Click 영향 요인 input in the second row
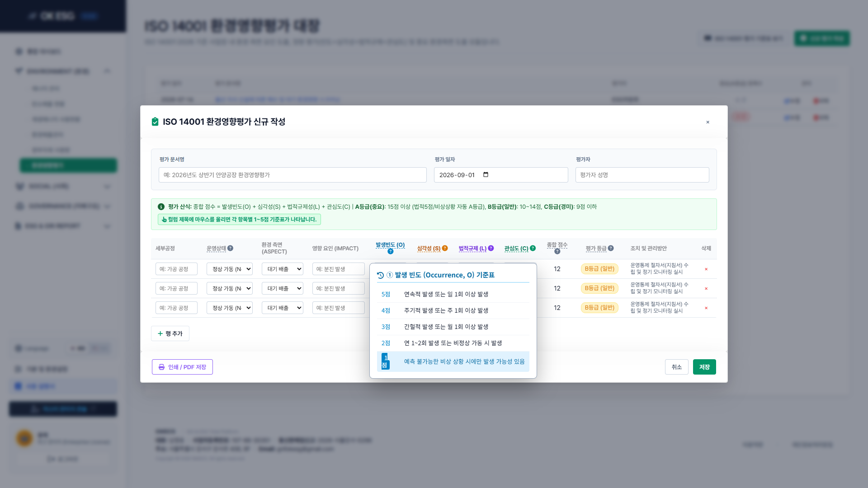 click(x=339, y=288)
